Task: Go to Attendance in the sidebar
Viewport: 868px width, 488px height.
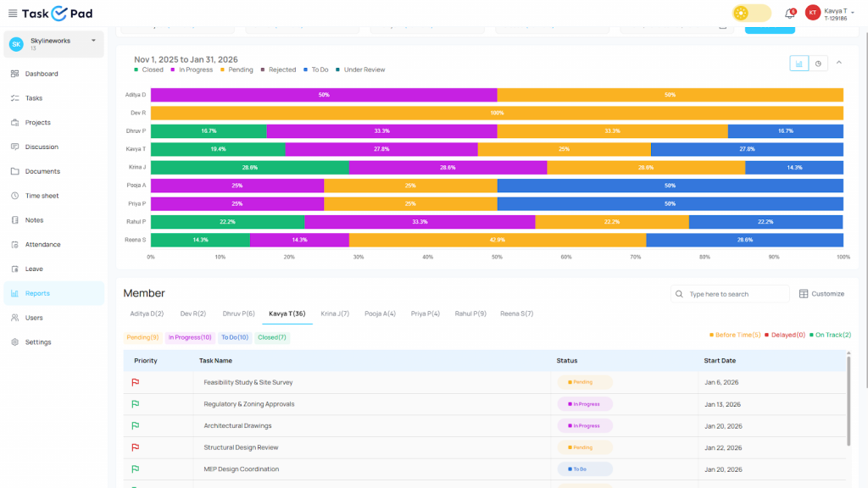Action: (42, 245)
